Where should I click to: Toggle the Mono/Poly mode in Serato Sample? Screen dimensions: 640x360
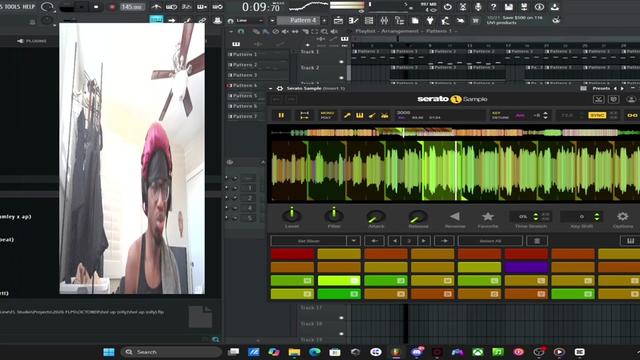[327, 116]
